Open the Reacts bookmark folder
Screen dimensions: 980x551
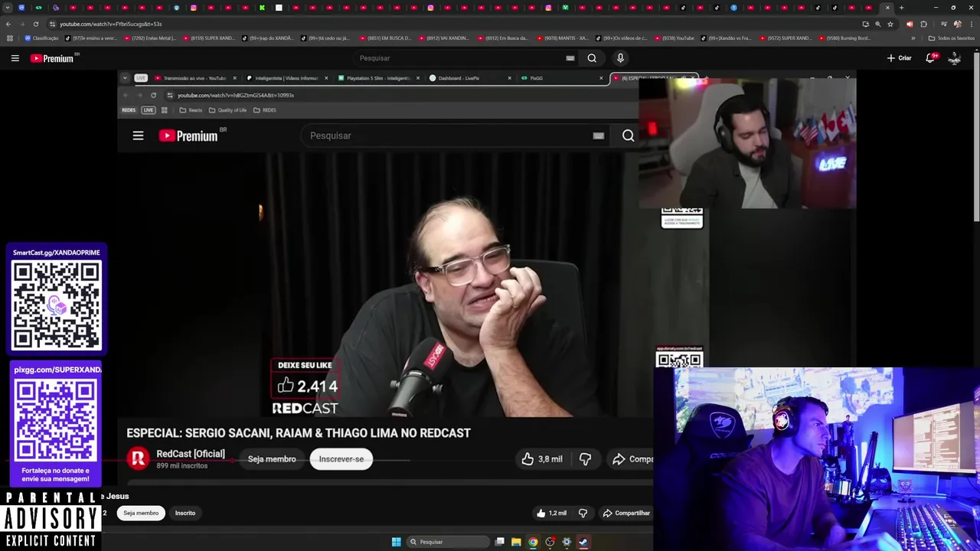click(191, 110)
